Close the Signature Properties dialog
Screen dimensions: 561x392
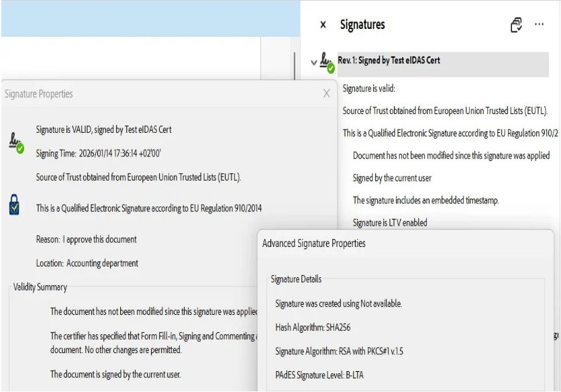pos(326,93)
